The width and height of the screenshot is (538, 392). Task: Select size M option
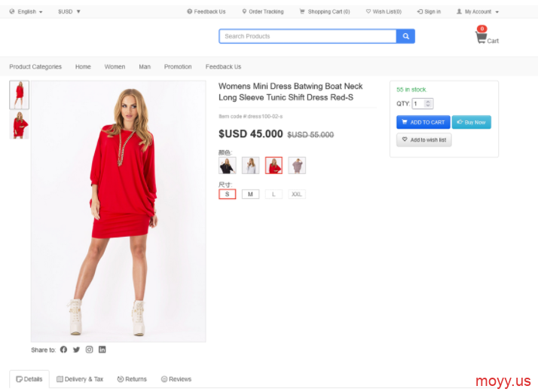tap(250, 194)
